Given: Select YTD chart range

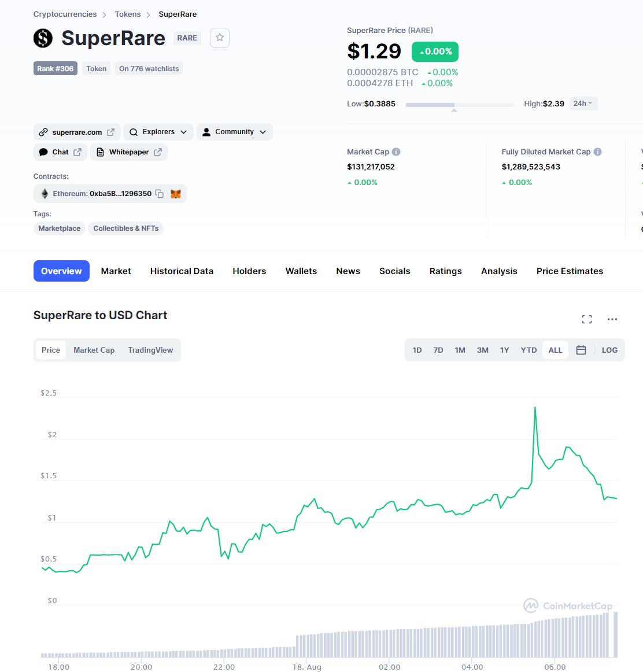Looking at the screenshot, I should coord(528,350).
